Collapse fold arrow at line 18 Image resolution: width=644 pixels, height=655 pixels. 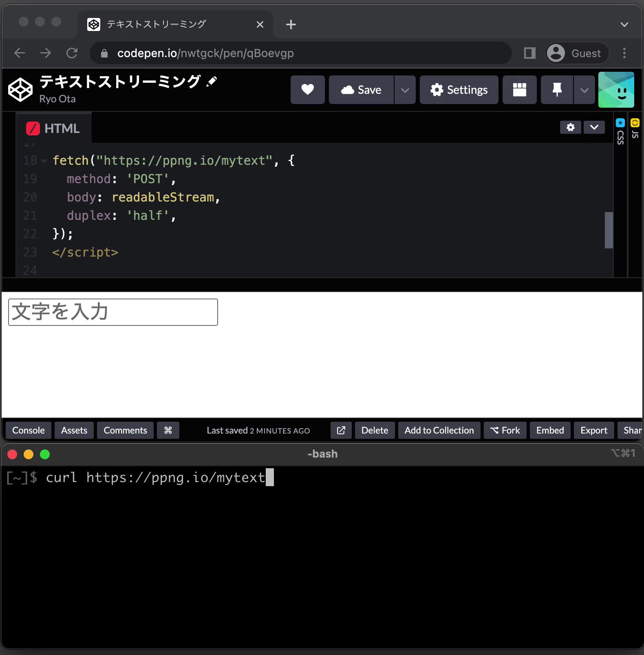tap(44, 161)
